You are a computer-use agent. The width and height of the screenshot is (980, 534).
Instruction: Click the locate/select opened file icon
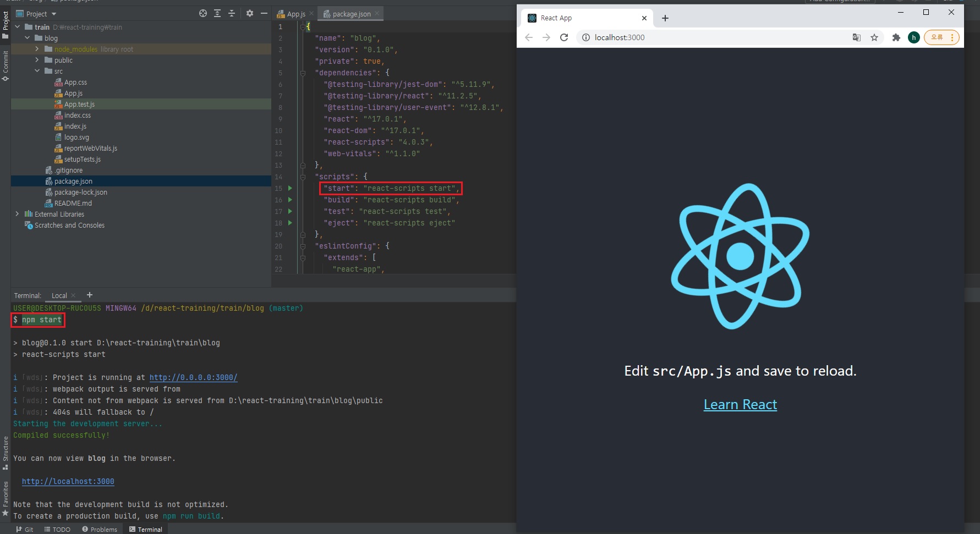[x=203, y=13]
